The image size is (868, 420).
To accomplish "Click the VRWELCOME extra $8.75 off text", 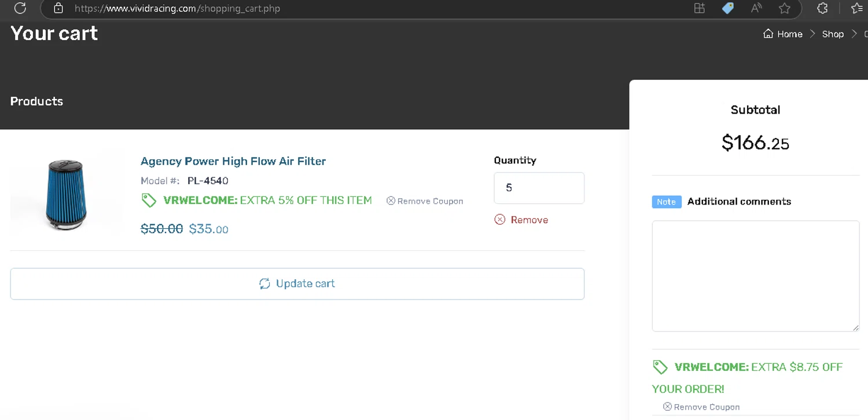I will pyautogui.click(x=748, y=378).
